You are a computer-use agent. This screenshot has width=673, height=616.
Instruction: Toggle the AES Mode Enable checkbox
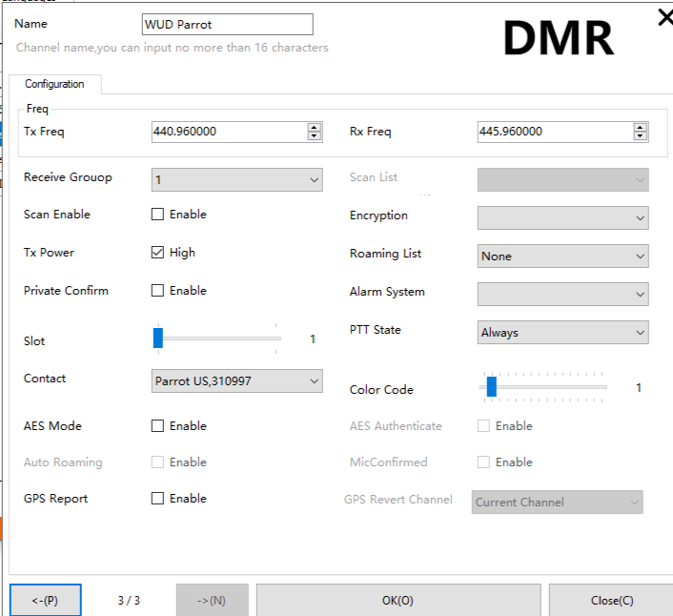(x=158, y=426)
